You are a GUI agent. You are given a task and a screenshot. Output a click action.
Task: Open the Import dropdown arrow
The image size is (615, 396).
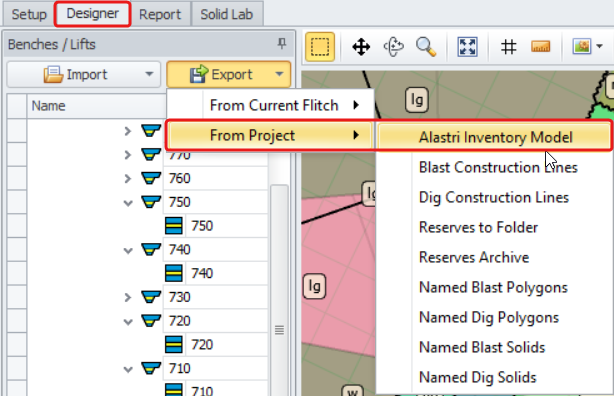click(149, 74)
